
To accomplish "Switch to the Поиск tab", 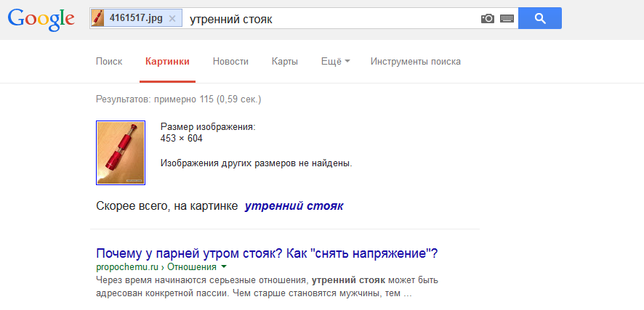I will click(x=109, y=62).
